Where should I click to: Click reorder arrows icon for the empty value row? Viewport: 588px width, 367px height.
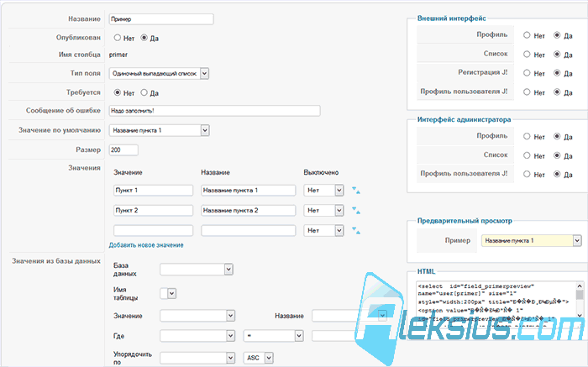(x=356, y=230)
